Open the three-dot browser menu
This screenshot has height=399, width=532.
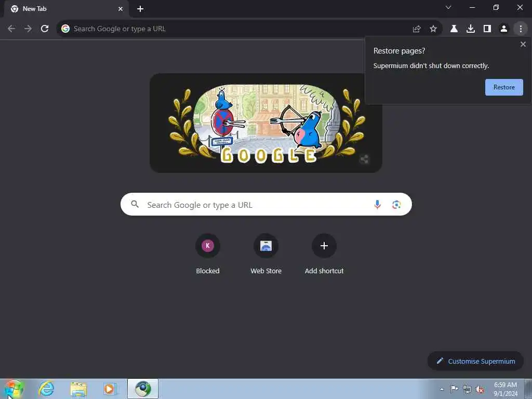[521, 29]
